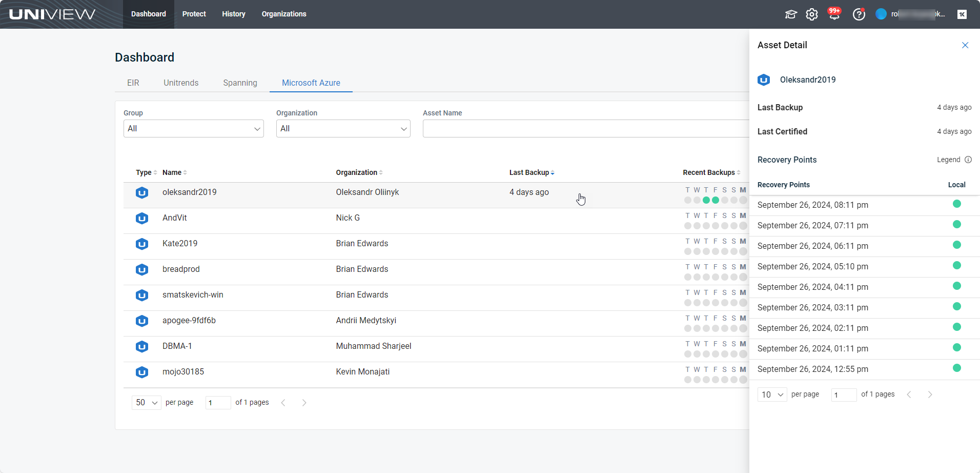Select recovery point September 26, 2024, 01:11 pm
The width and height of the screenshot is (980, 473).
[813, 349]
